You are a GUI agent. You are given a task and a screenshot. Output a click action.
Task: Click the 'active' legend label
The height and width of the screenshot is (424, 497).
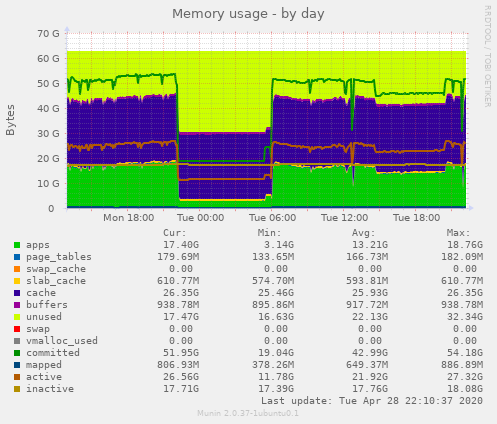44,377
